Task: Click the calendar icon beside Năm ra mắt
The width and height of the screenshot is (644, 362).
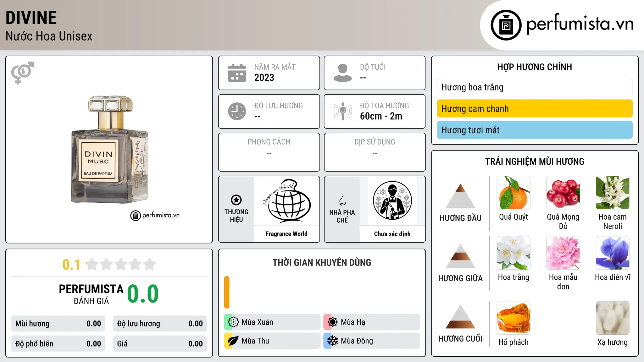Action: (237, 73)
